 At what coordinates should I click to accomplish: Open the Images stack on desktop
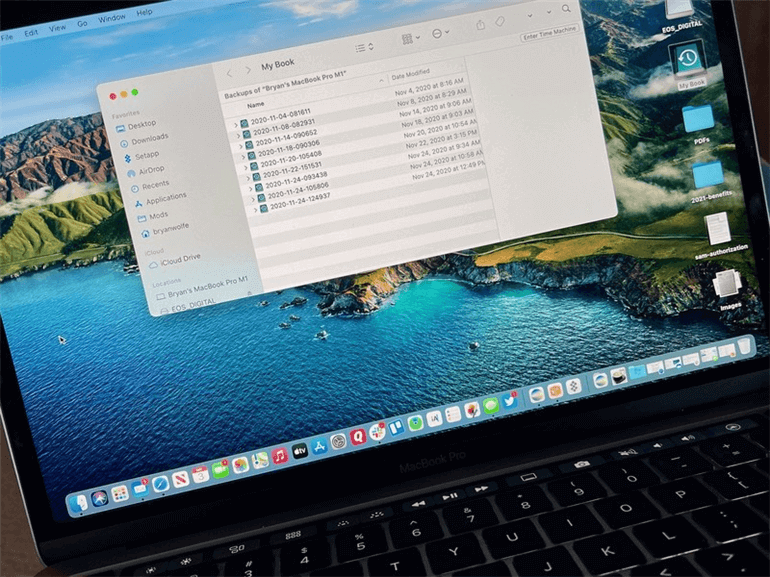click(x=727, y=289)
